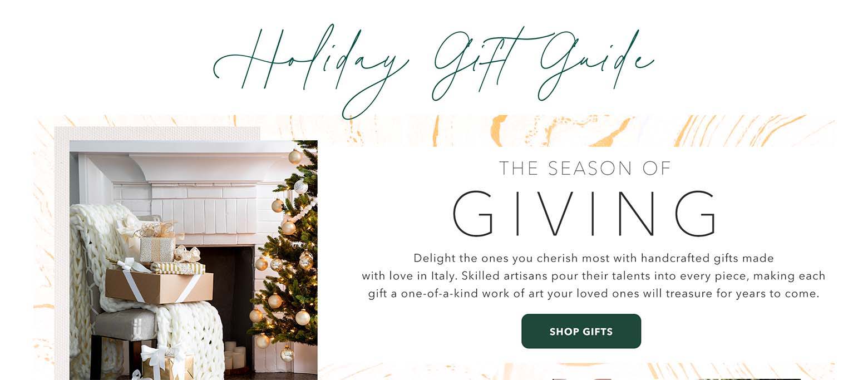
Task: Select the large GIVING headline
Action: click(x=584, y=214)
